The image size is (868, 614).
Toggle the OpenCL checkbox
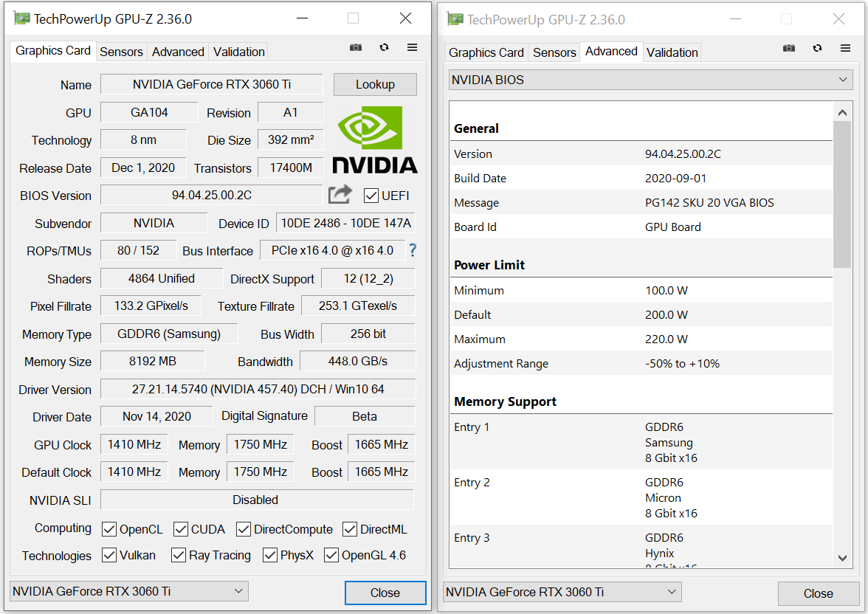click(x=109, y=529)
